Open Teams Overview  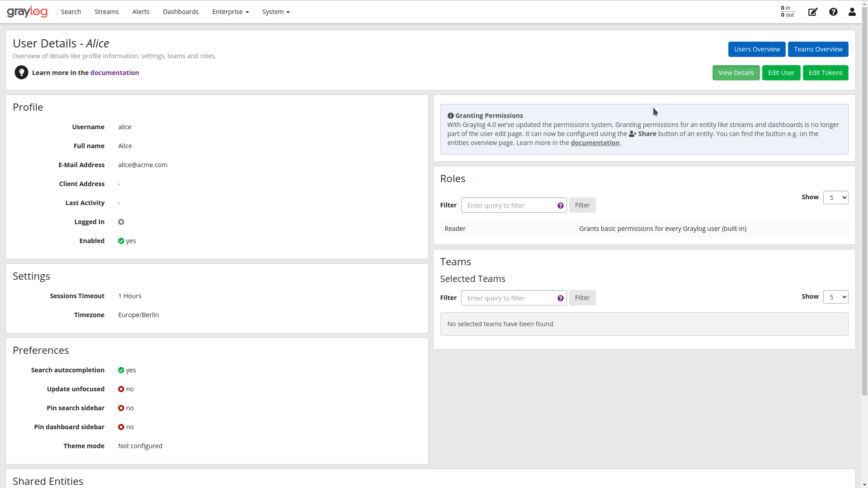pos(818,49)
